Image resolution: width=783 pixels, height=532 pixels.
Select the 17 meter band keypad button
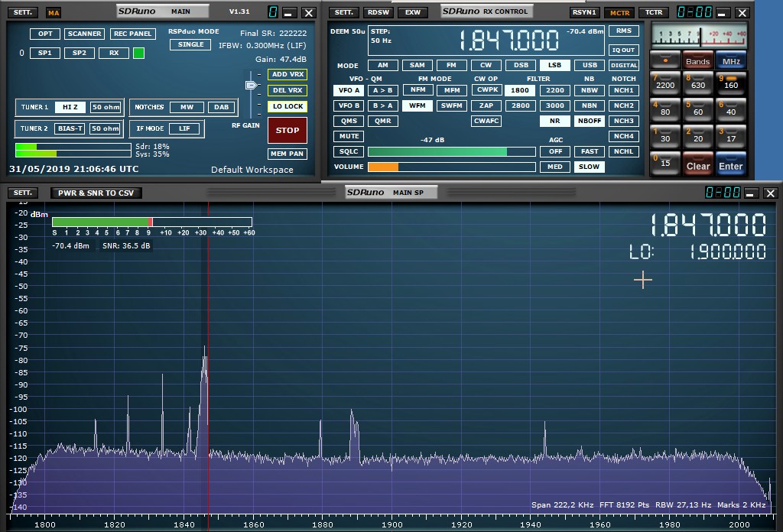(730, 137)
